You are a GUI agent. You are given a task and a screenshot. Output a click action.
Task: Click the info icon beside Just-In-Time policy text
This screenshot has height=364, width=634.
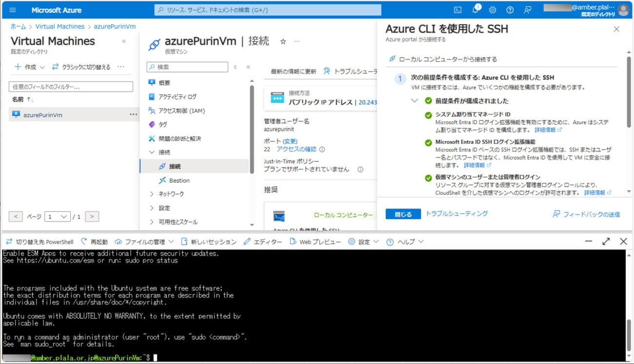click(x=360, y=170)
